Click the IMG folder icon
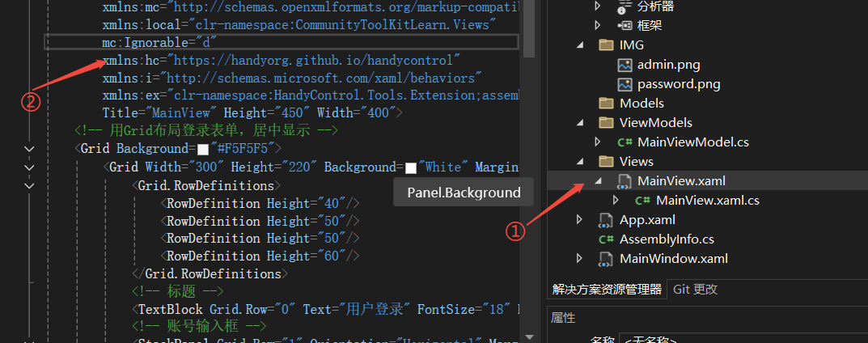 point(606,44)
